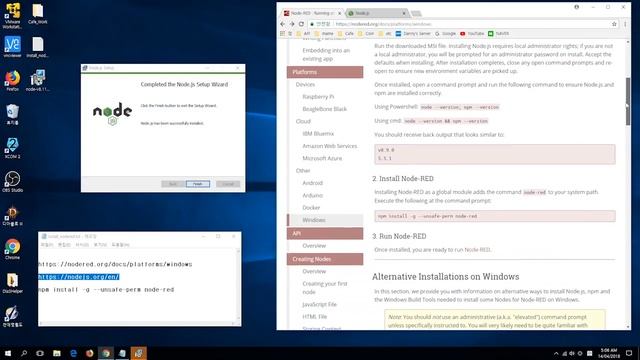640x360 pixels.
Task: Open the Recycle Bin desktop icon
Action: pos(12,114)
